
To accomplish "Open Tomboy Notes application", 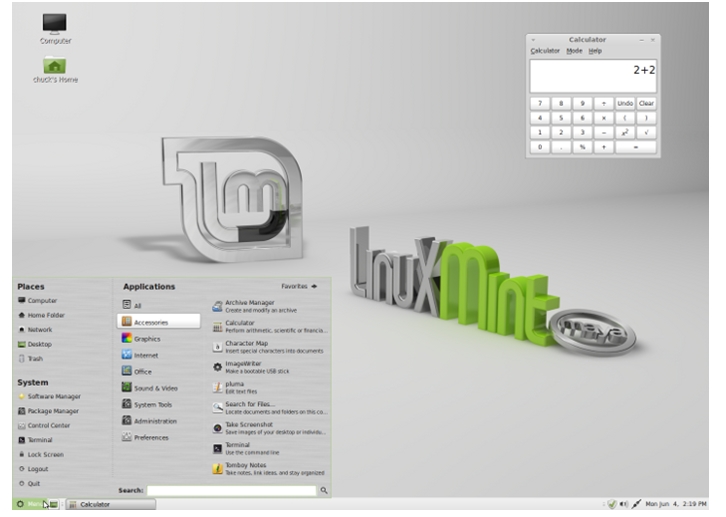I will tap(270, 469).
